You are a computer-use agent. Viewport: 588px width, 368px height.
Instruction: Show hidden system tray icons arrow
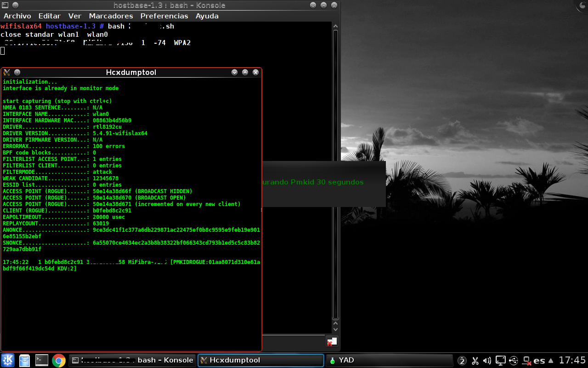pyautogui.click(x=551, y=361)
